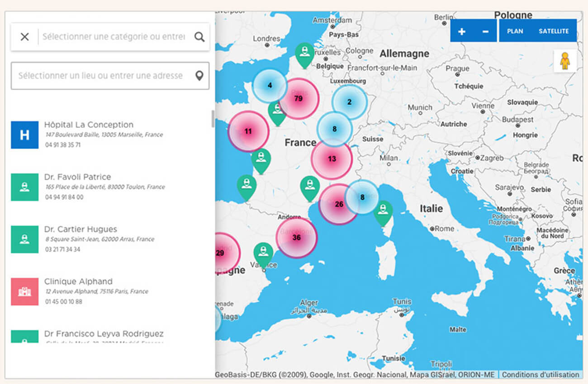588x384 pixels.
Task: Click the blue H icon for Hôpital La Conception
Action: point(24,135)
